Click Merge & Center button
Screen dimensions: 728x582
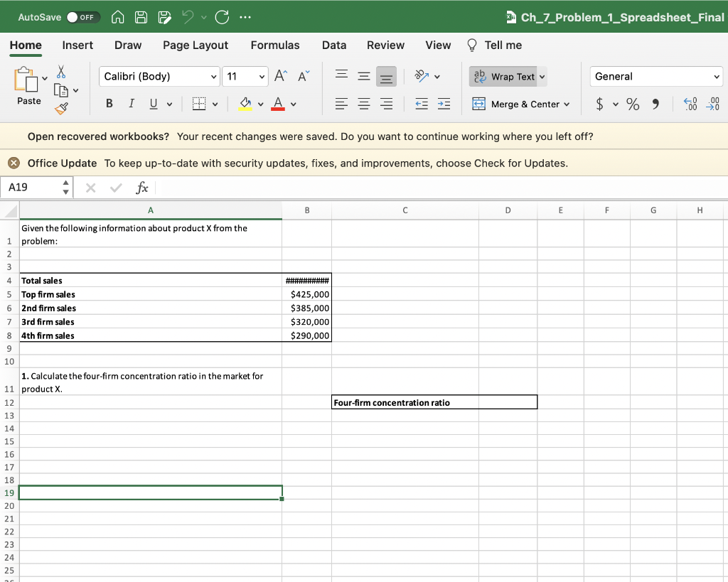[515, 104]
